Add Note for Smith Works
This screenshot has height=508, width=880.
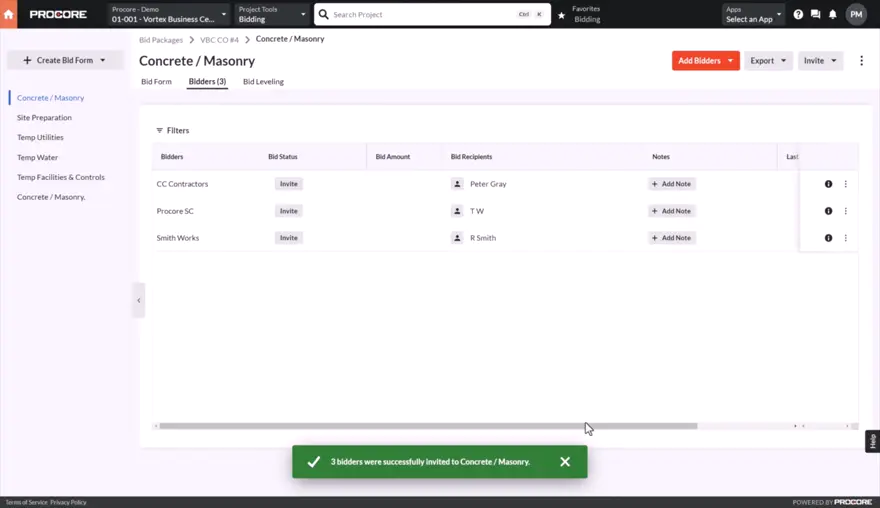(671, 238)
